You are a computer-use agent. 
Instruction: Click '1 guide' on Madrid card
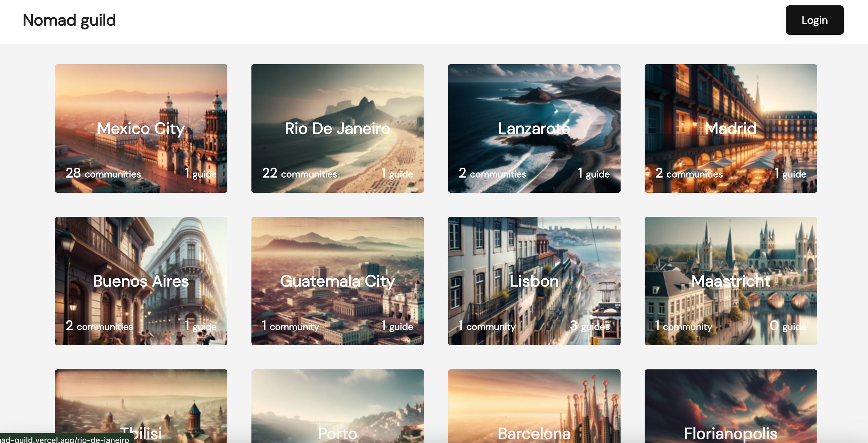pyautogui.click(x=790, y=173)
